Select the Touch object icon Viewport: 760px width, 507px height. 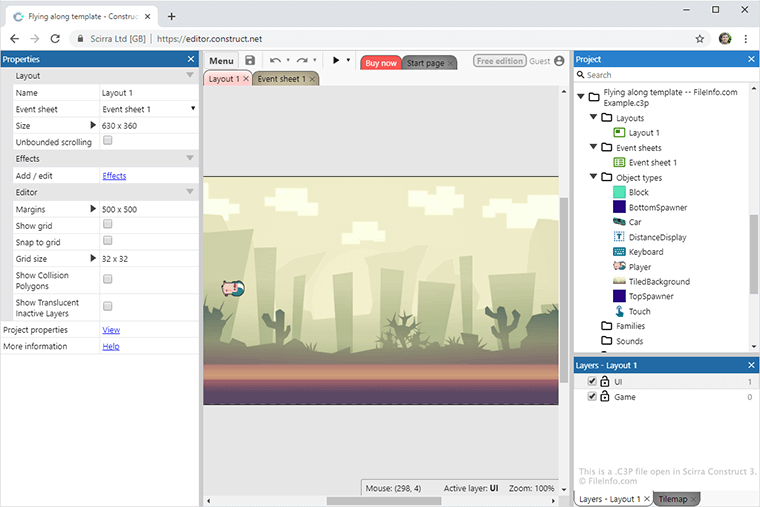tap(619, 311)
